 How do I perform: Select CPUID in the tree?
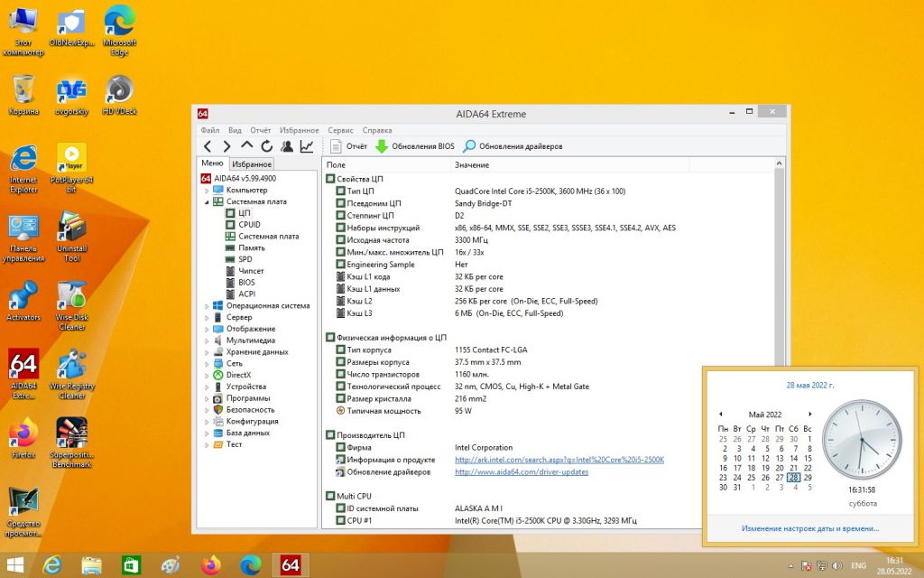pyautogui.click(x=249, y=225)
